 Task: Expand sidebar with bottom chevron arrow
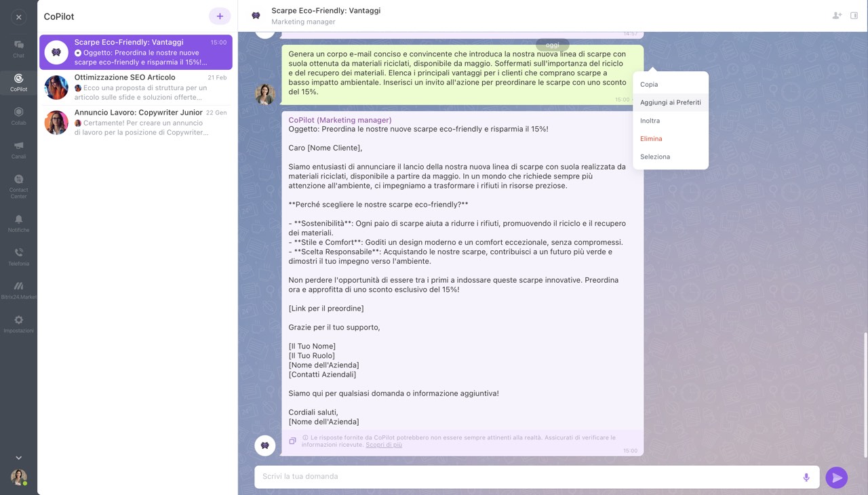click(18, 458)
